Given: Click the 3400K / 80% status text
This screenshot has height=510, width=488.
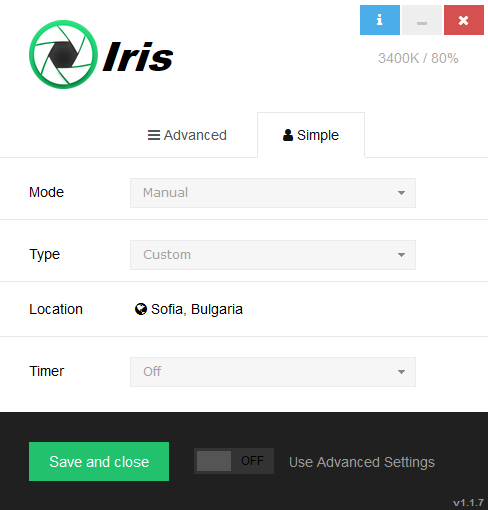Looking at the screenshot, I should [418, 58].
